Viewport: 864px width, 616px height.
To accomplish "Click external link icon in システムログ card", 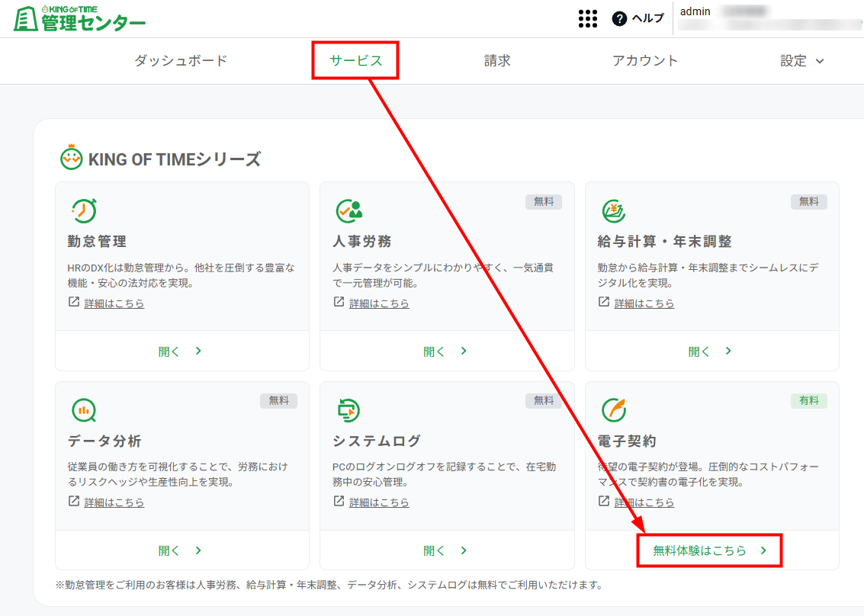I will pyautogui.click(x=339, y=501).
